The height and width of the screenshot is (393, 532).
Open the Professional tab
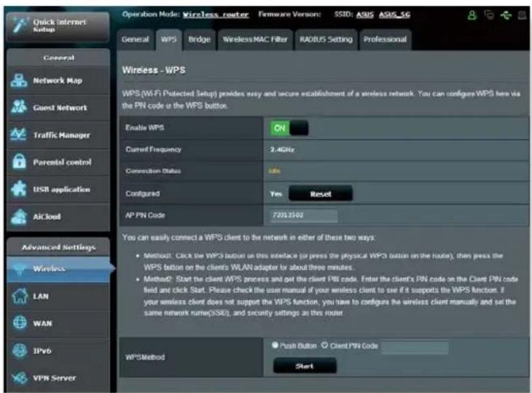(385, 40)
